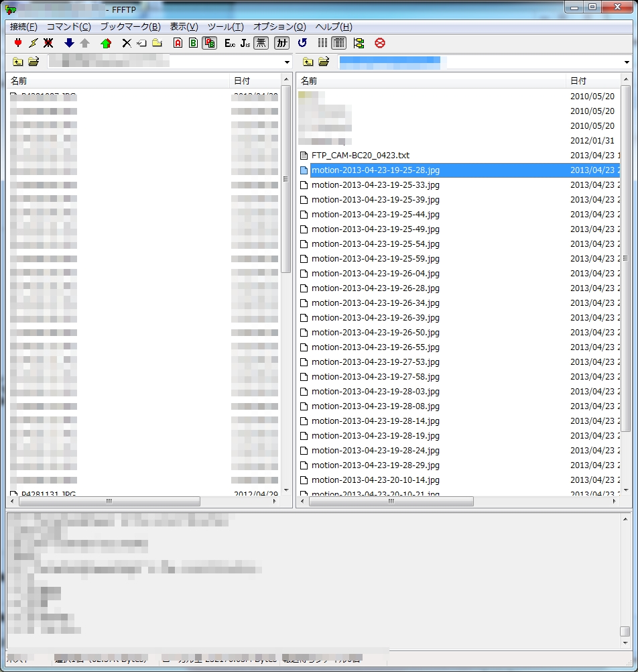Expand the remote path dropdown
This screenshot has width=638, height=672.
click(627, 62)
